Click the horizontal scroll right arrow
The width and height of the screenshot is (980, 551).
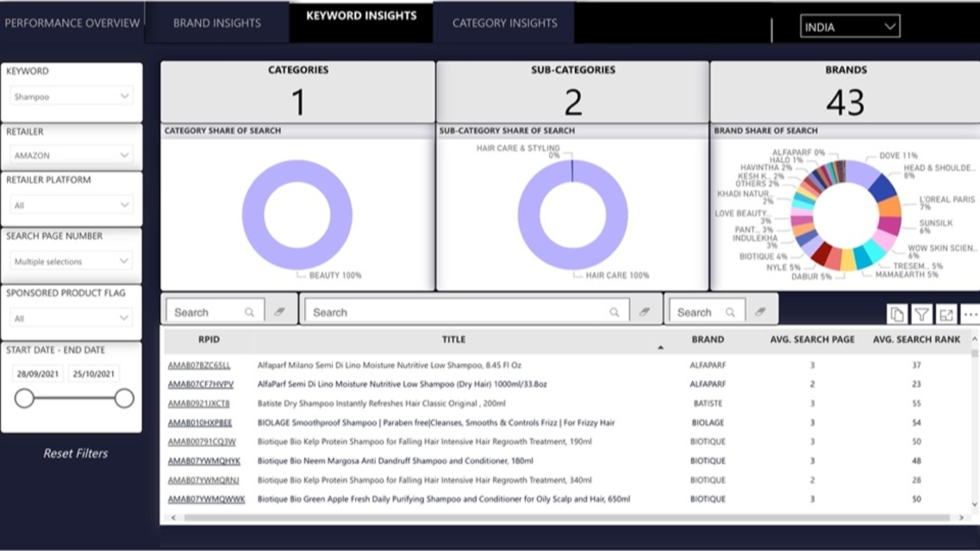pyautogui.click(x=962, y=518)
